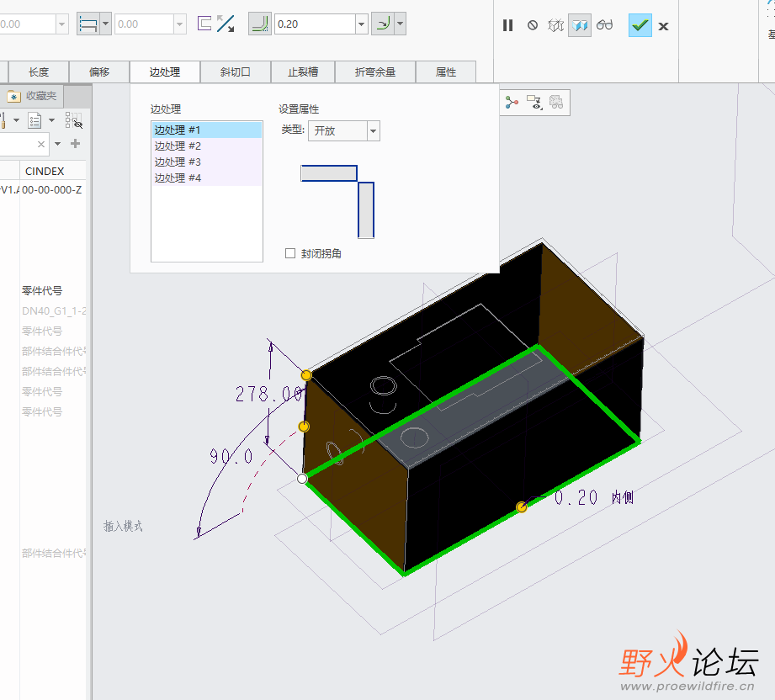The image size is (775, 700).
Task: Click the 90.0 angle dimension on model
Action: pyautogui.click(x=231, y=456)
